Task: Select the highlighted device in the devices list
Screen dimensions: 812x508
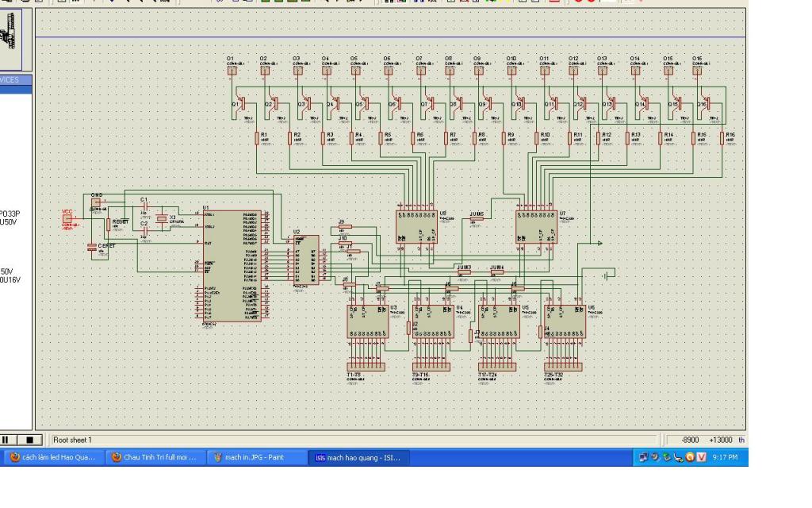Action: [x=16, y=90]
